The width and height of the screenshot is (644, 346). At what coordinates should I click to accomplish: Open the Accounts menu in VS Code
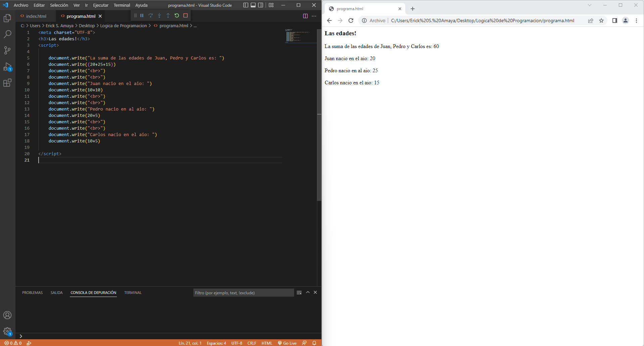pos(7,315)
